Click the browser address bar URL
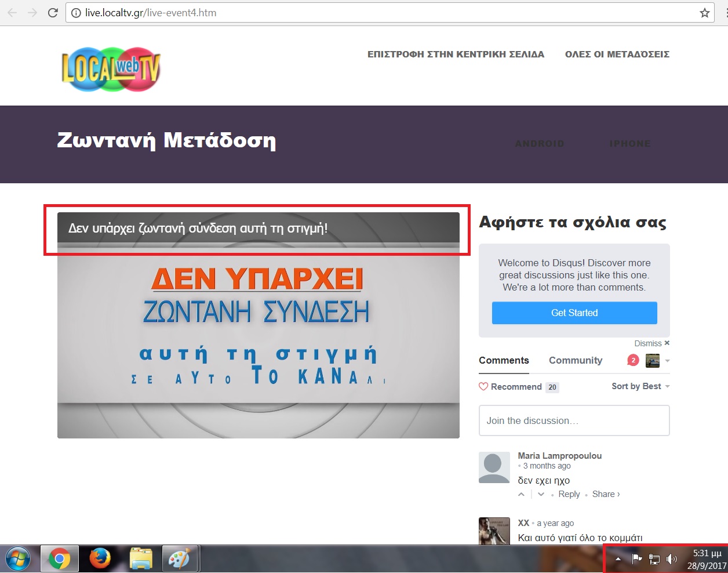This screenshot has height=573, width=728. click(x=151, y=13)
